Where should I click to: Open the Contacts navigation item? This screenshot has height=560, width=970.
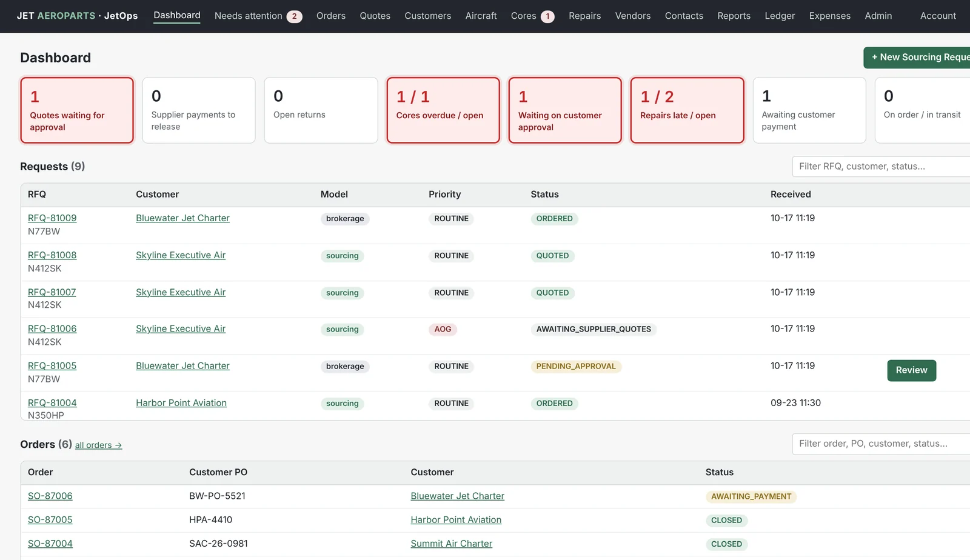click(x=684, y=16)
